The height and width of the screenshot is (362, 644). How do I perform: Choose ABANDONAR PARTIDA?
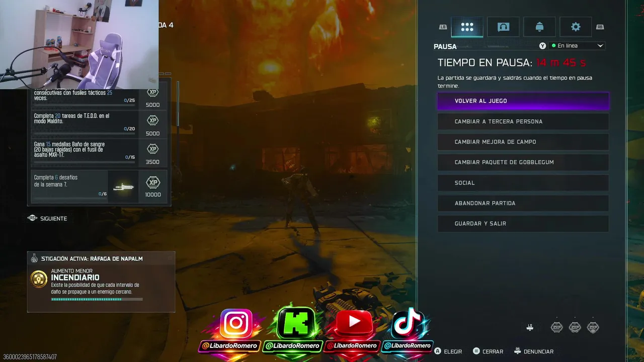tap(523, 203)
